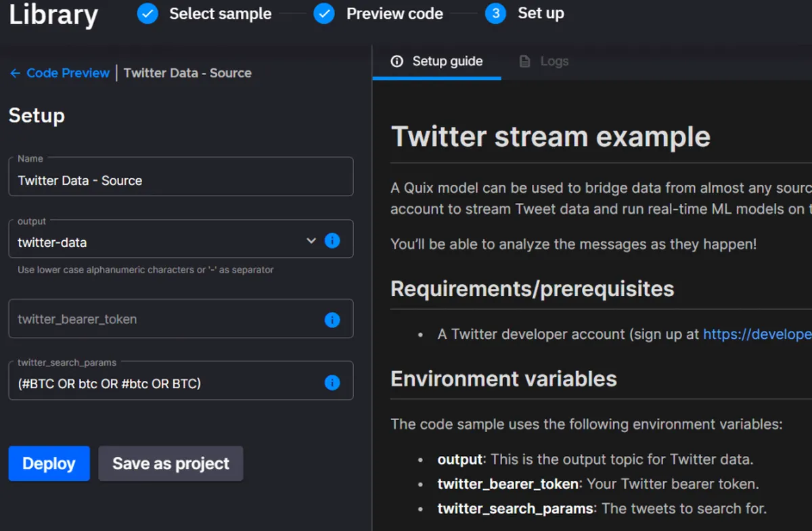
Task: Click the twitter_bearer_token input field
Action: [181, 319]
